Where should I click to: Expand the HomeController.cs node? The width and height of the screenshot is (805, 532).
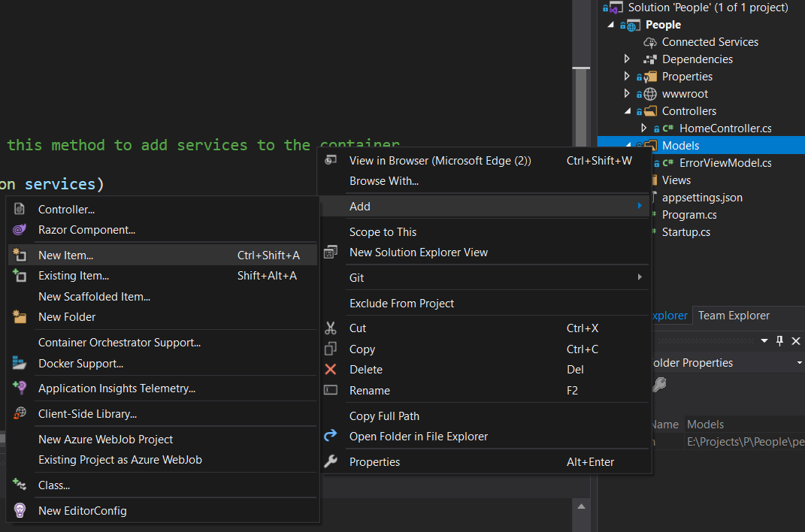click(644, 128)
